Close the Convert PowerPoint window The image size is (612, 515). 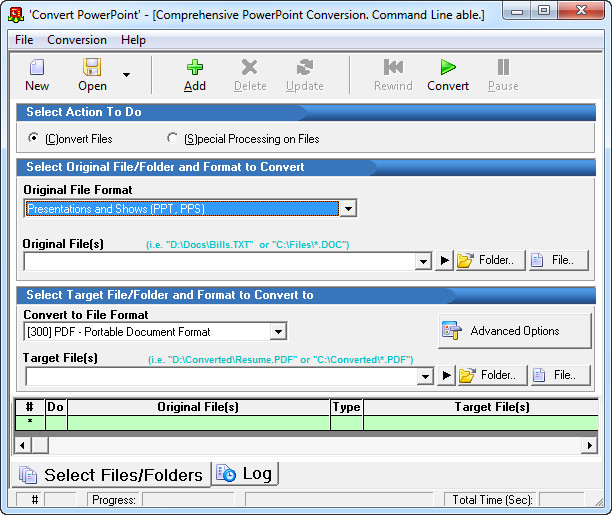coord(582,11)
